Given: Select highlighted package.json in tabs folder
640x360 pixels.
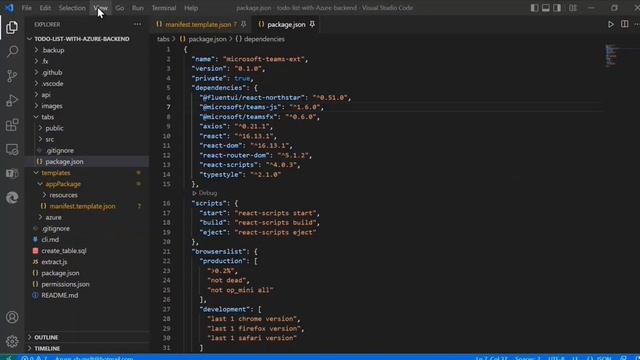Looking at the screenshot, I should 87,162.
